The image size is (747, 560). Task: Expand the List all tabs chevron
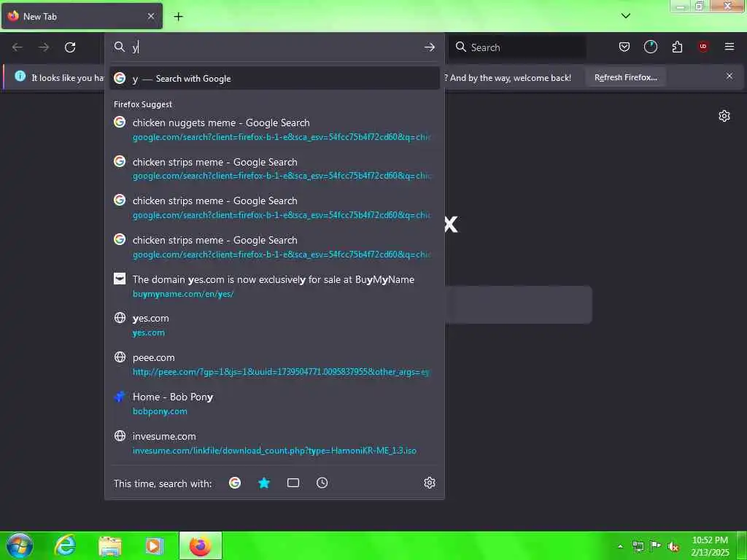(626, 16)
